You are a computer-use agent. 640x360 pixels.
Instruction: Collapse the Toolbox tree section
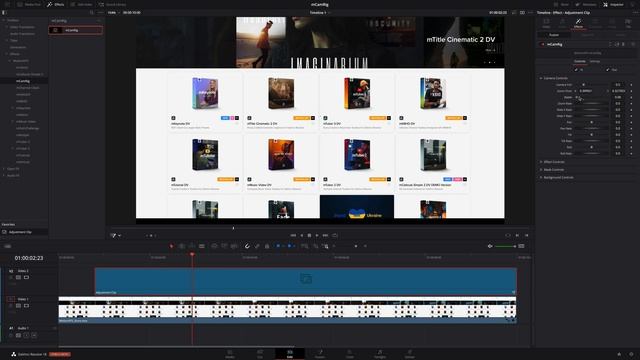(x=5, y=20)
